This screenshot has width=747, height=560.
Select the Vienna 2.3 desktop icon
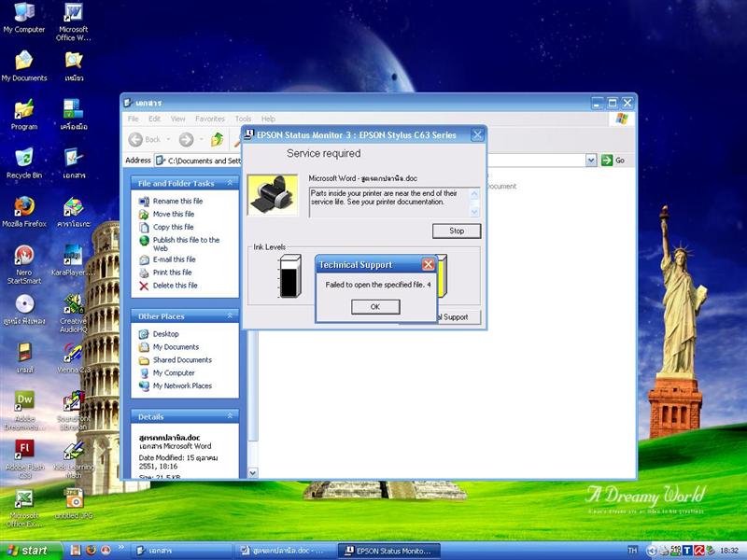(x=74, y=358)
